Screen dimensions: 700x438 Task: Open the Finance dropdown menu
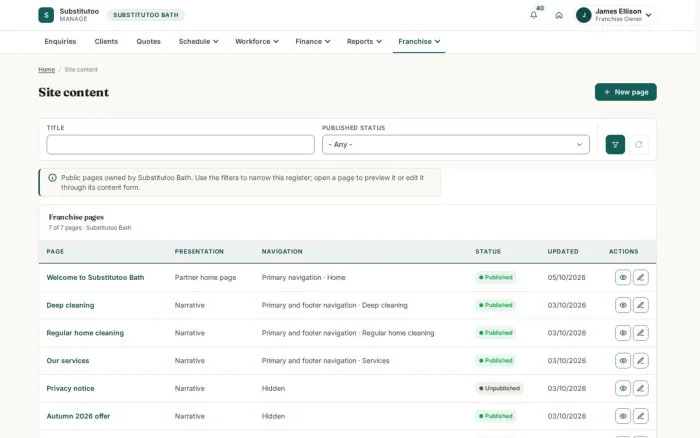click(x=312, y=42)
